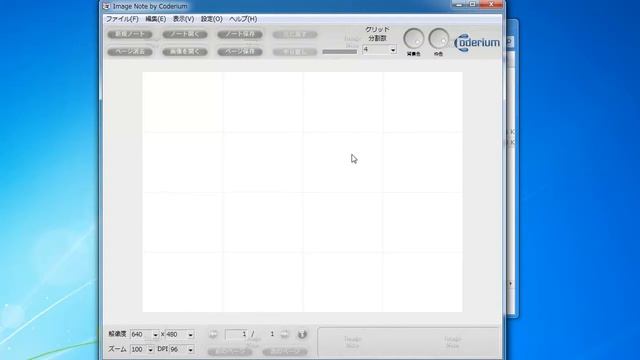
Task: Click the ノート開く button
Action: [x=185, y=34]
